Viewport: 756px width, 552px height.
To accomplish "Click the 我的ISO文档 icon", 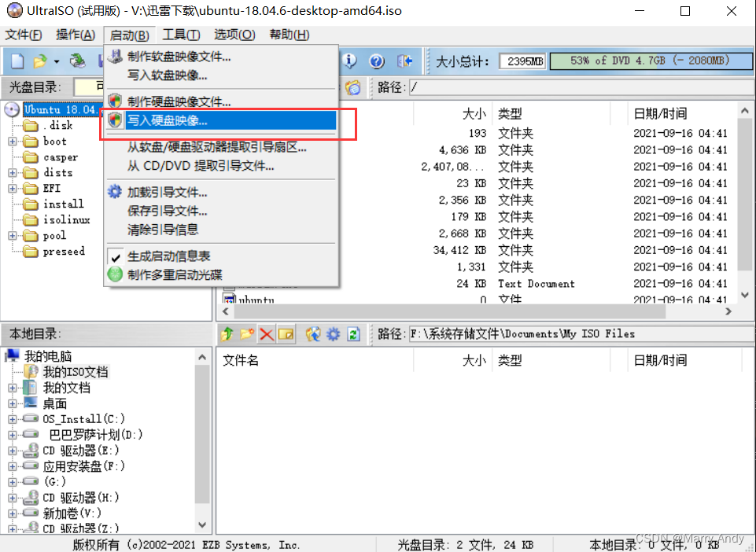I will pyautogui.click(x=31, y=372).
